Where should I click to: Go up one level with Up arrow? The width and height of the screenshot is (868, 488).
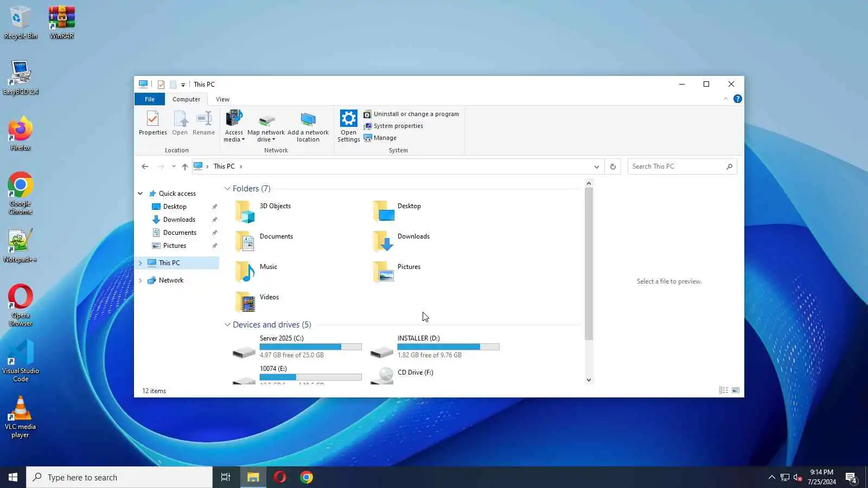(x=185, y=166)
